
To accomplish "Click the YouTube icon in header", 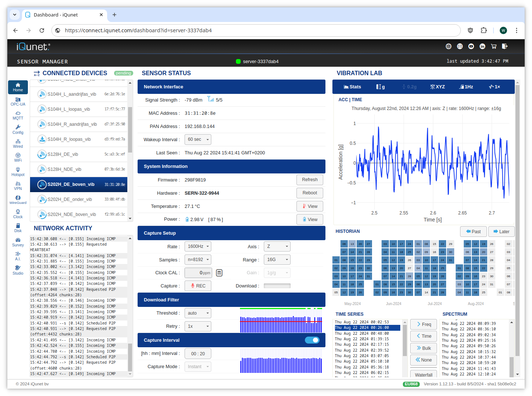I will [471, 46].
